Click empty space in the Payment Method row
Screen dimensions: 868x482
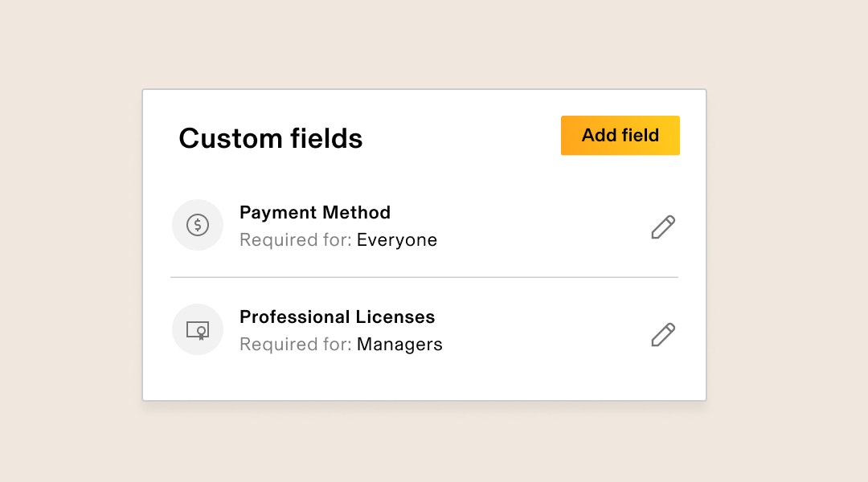coord(542,227)
